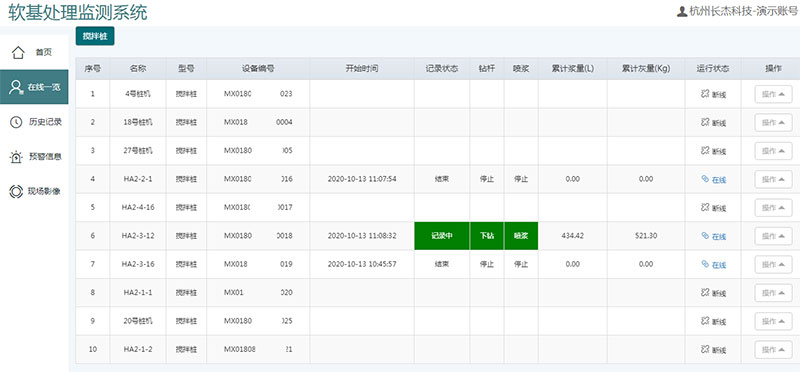Click the online link icon for HA2-3-12

[705, 236]
